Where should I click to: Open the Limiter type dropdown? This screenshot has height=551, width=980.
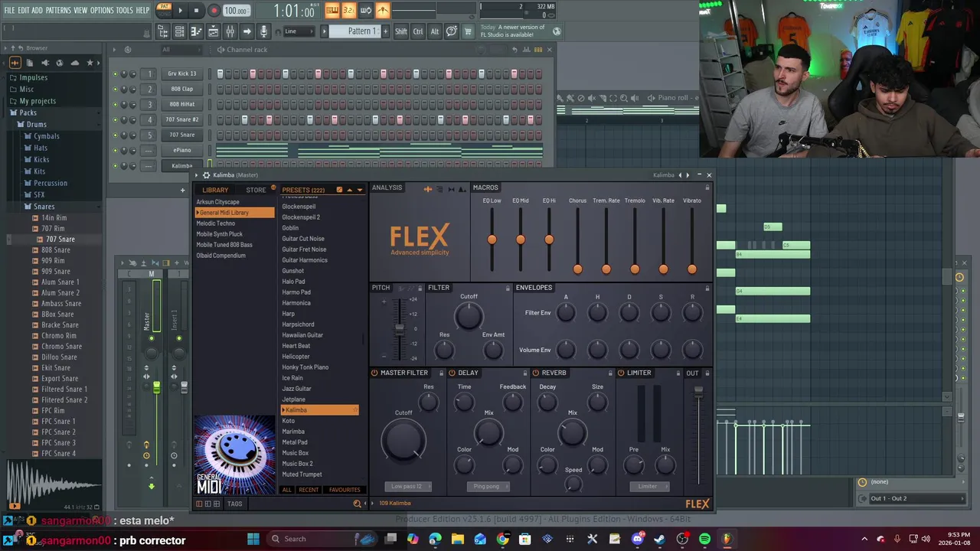coord(648,486)
